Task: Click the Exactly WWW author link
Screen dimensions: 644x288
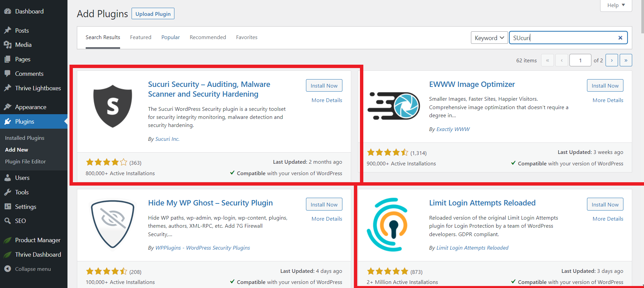Action: point(453,129)
